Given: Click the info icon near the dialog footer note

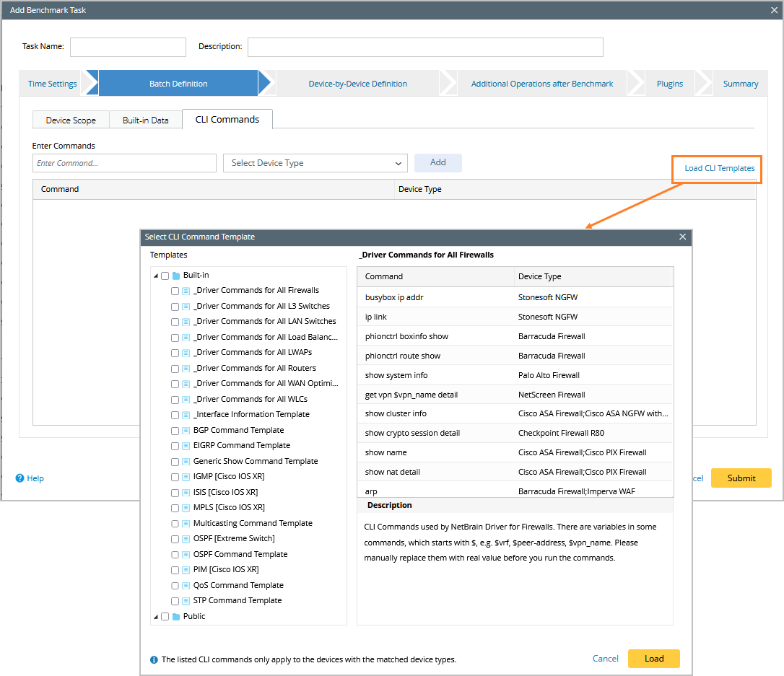Looking at the screenshot, I should [x=154, y=659].
